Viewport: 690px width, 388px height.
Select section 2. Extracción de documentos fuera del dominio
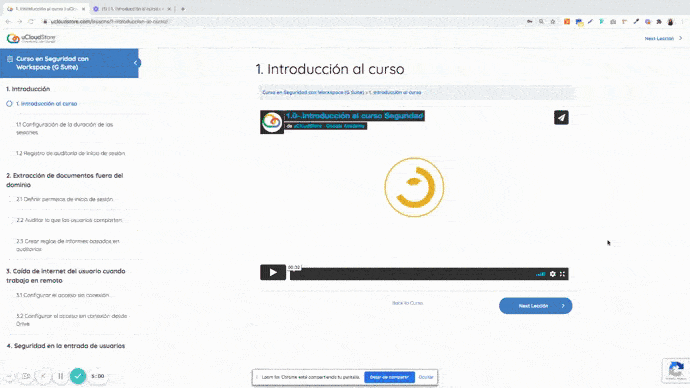tap(65, 180)
